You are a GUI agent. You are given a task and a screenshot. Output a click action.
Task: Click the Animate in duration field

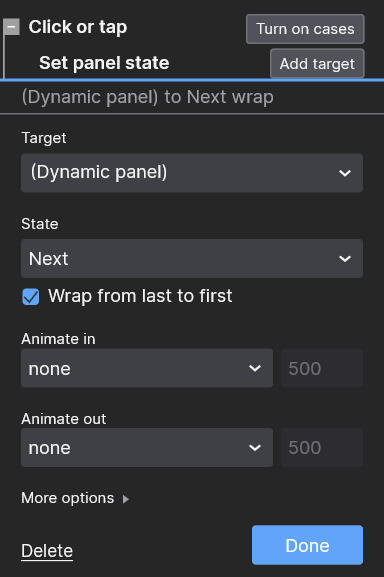pos(321,368)
